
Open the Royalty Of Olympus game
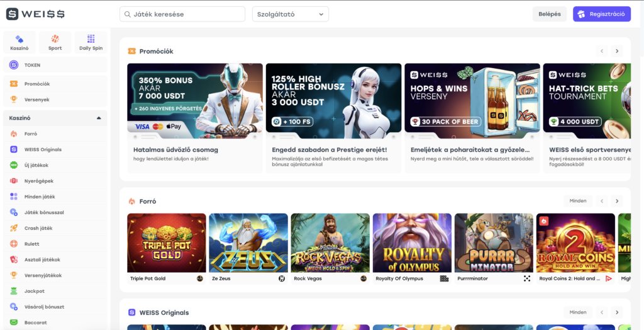(412, 242)
